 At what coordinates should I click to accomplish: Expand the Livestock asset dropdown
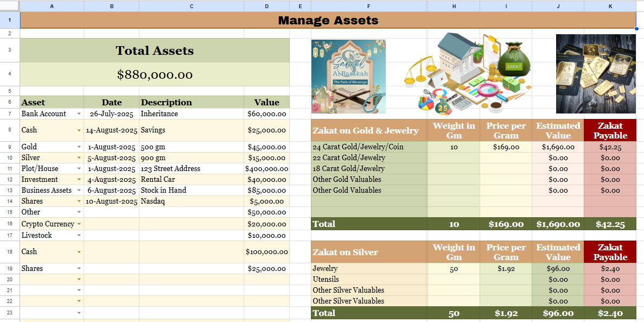(79, 236)
